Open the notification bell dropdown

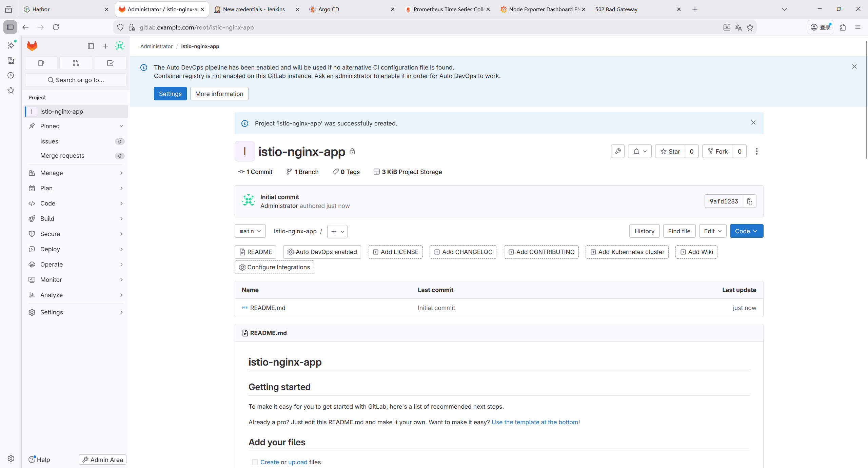click(639, 151)
